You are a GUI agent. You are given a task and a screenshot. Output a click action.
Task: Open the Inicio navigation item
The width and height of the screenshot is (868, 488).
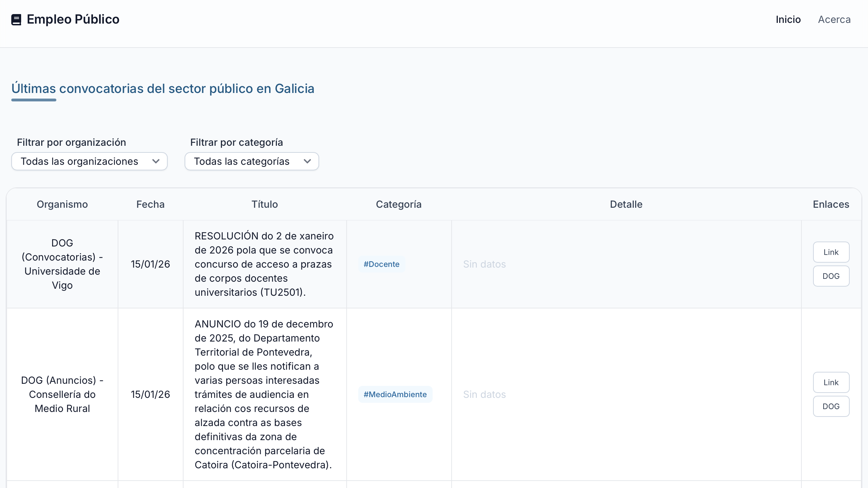788,19
